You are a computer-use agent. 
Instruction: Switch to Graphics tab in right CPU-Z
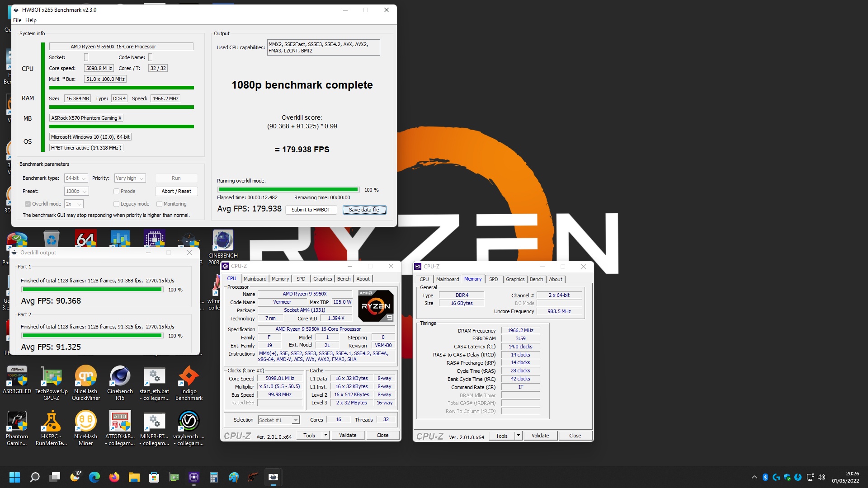[x=515, y=279]
